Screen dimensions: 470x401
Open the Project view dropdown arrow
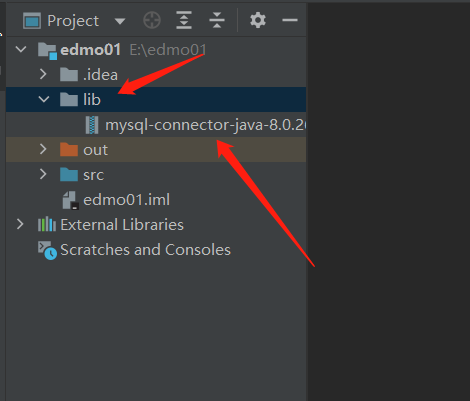pyautogui.click(x=120, y=21)
